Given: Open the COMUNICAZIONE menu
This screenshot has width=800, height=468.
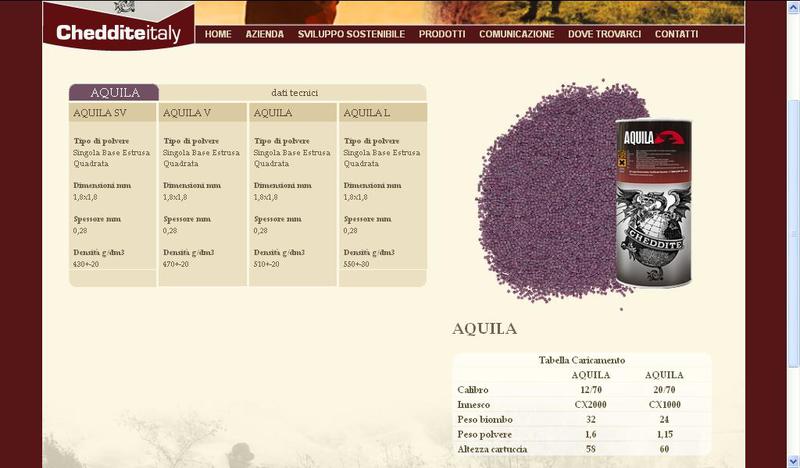Looking at the screenshot, I should (516, 34).
